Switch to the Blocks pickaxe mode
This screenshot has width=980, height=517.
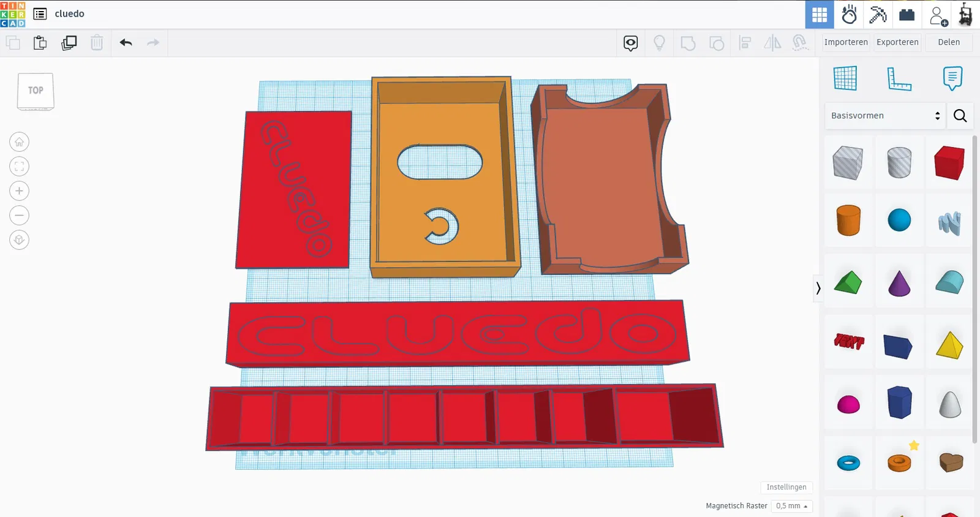click(x=878, y=14)
